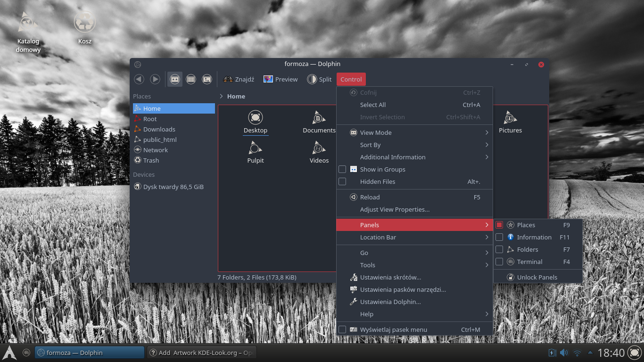Close the Control menu button
The width and height of the screenshot is (644, 362).
[351, 79]
